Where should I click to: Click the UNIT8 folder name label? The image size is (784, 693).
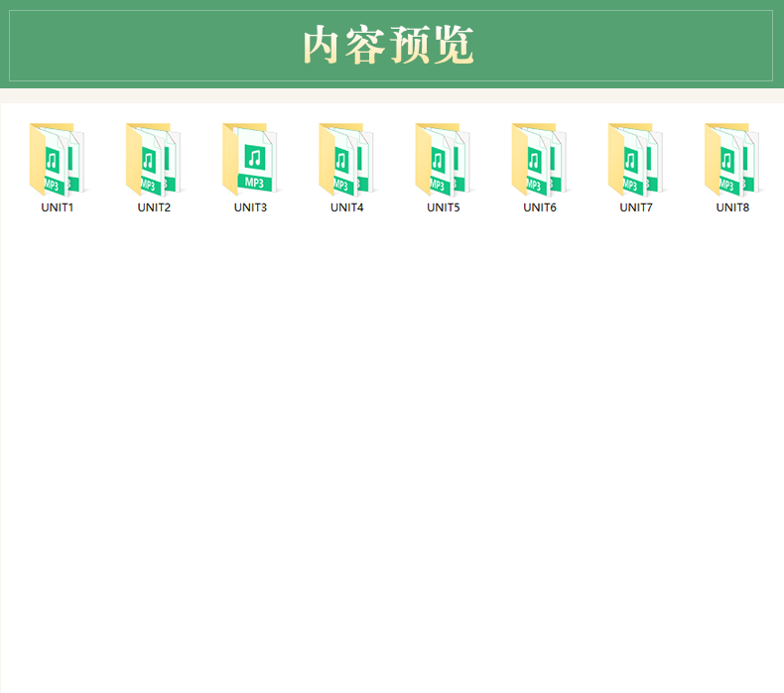click(733, 208)
